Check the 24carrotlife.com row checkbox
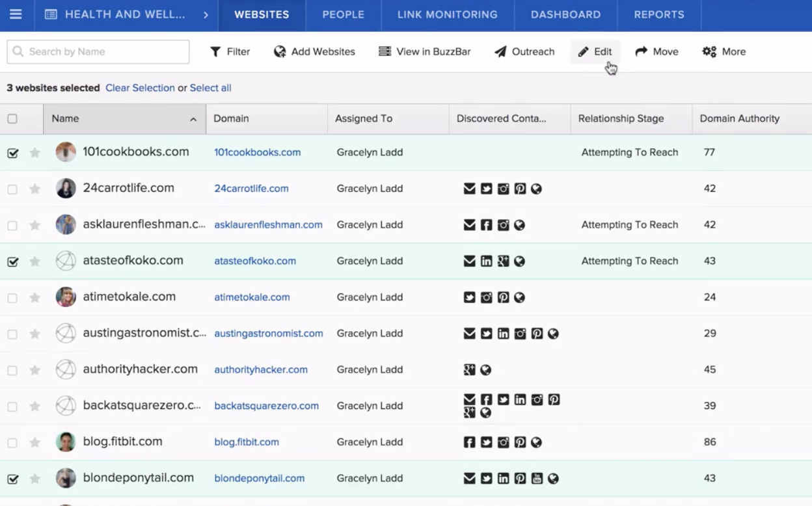 click(x=12, y=189)
